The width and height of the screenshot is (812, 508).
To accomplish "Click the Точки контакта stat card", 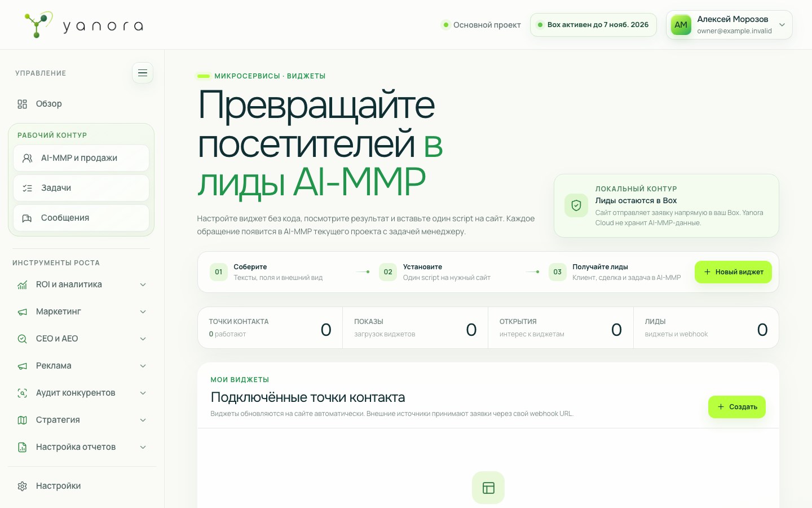I will [x=270, y=328].
